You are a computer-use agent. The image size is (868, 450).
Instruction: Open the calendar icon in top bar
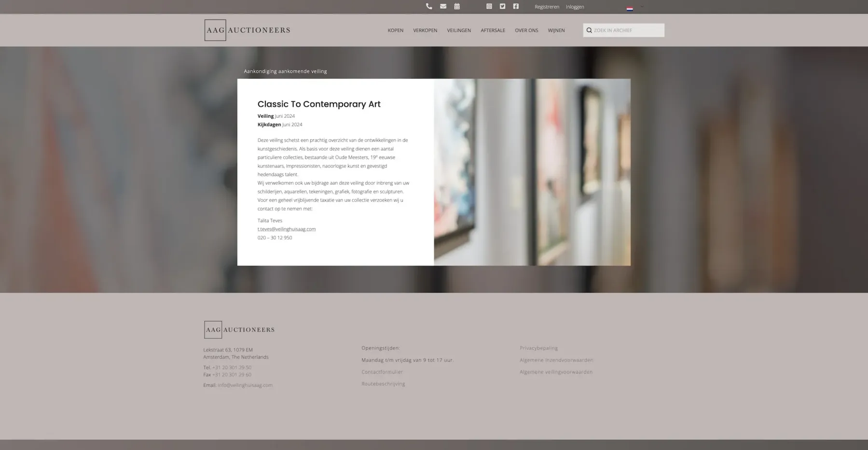(457, 6)
